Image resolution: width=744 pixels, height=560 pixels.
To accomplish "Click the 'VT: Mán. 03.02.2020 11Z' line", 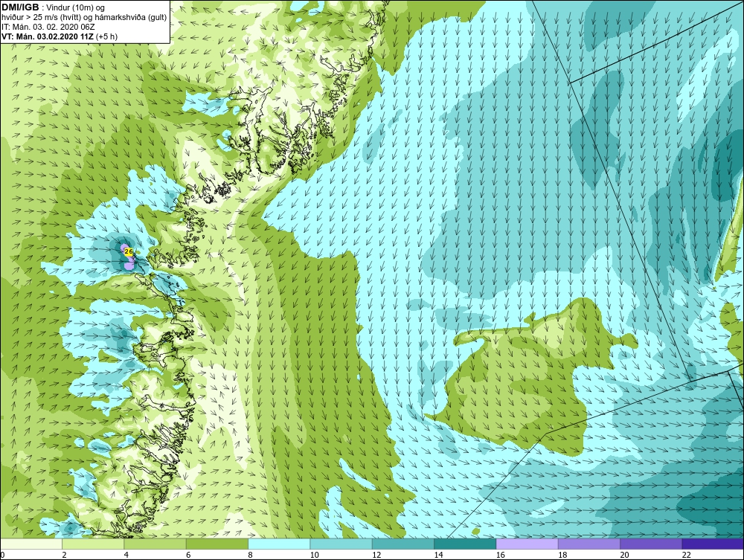I will coord(47,36).
